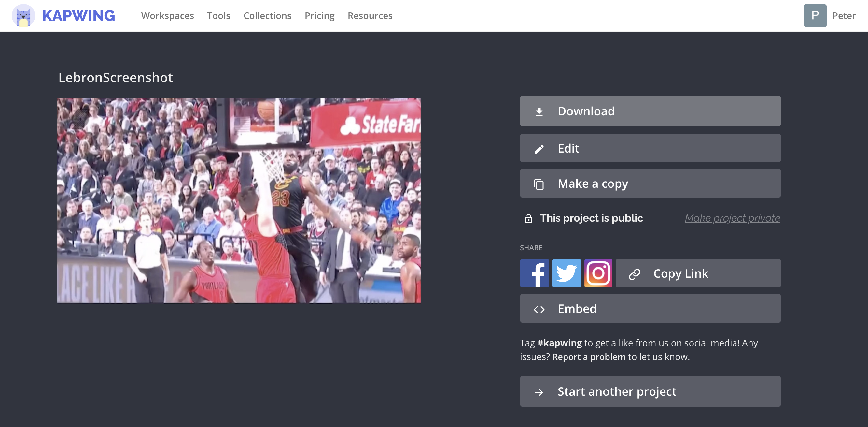Click the Download button
The width and height of the screenshot is (868, 427).
(650, 111)
